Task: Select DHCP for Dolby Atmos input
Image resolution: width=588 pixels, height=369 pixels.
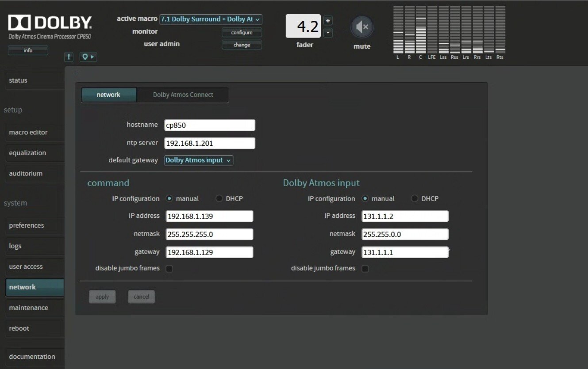Action: pos(415,199)
